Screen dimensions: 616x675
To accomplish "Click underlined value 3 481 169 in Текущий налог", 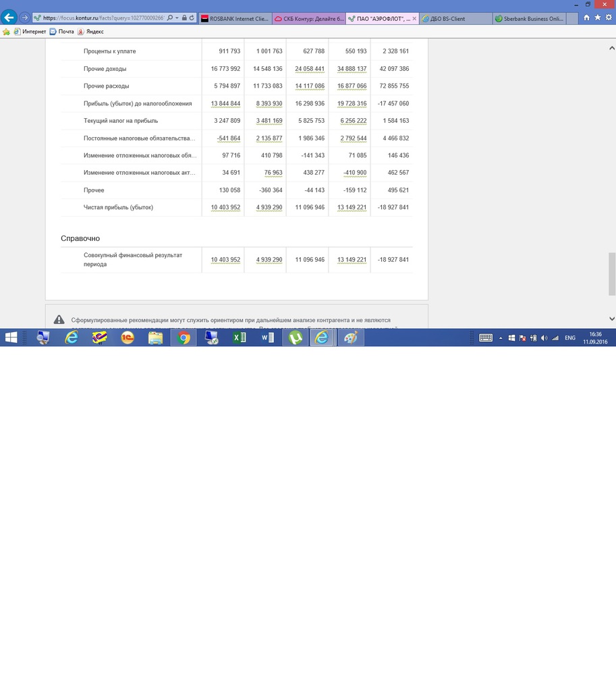I will pos(269,121).
